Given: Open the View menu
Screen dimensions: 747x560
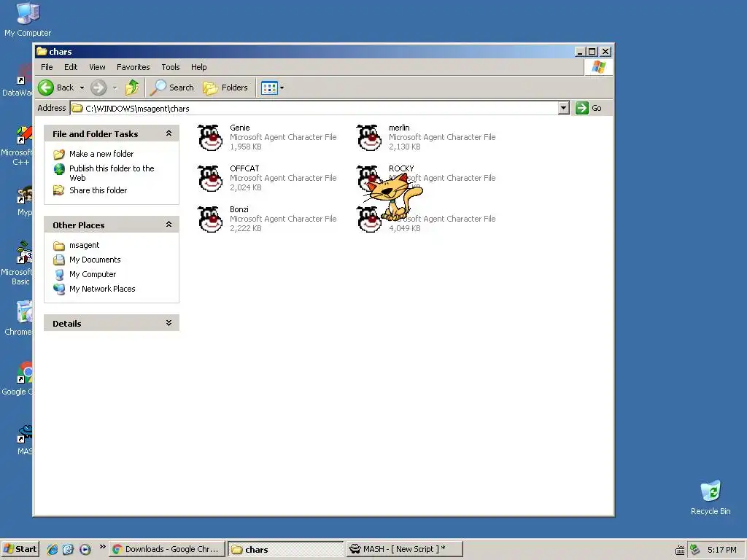Looking at the screenshot, I should point(97,67).
